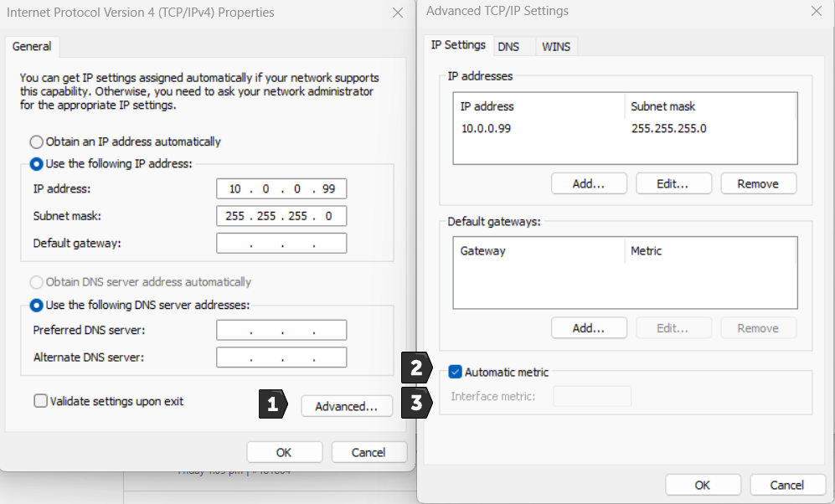The width and height of the screenshot is (835, 504).
Task: Open the Advanced... settings button
Action: 347,407
